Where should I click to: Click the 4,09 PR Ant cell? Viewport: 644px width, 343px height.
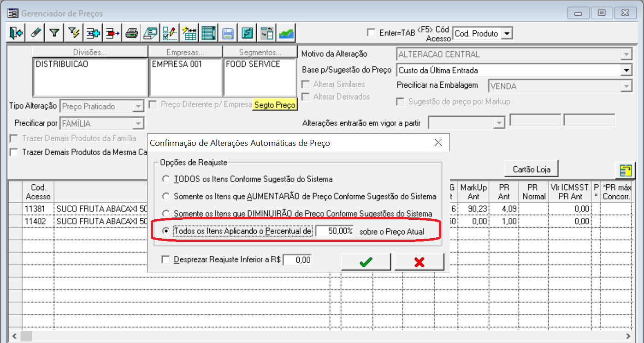(504, 209)
